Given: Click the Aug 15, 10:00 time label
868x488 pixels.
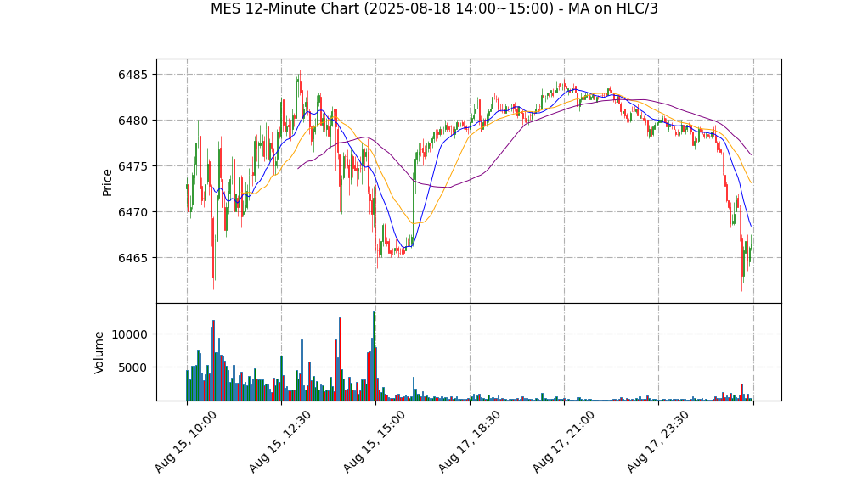Looking at the screenshot, I should click(185, 441).
